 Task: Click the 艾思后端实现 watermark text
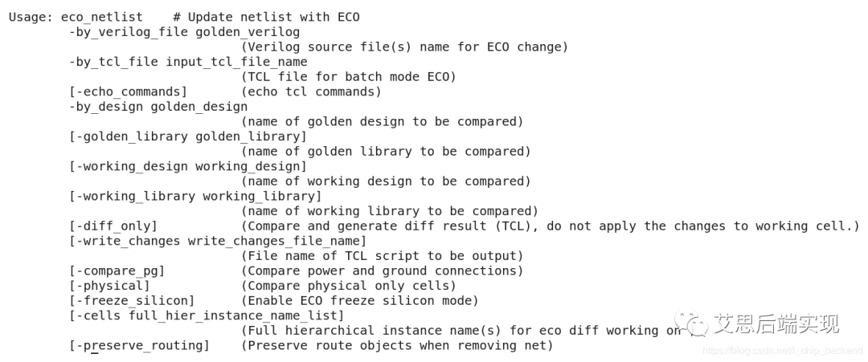776,324
